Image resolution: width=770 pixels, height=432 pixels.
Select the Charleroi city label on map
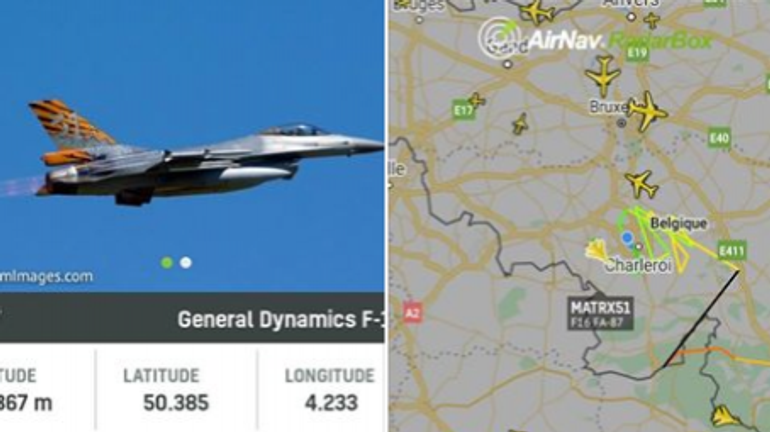click(x=638, y=266)
